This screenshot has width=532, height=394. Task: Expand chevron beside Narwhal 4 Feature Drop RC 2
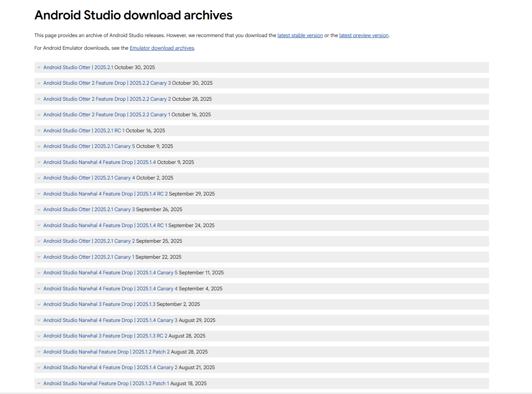pos(39,194)
